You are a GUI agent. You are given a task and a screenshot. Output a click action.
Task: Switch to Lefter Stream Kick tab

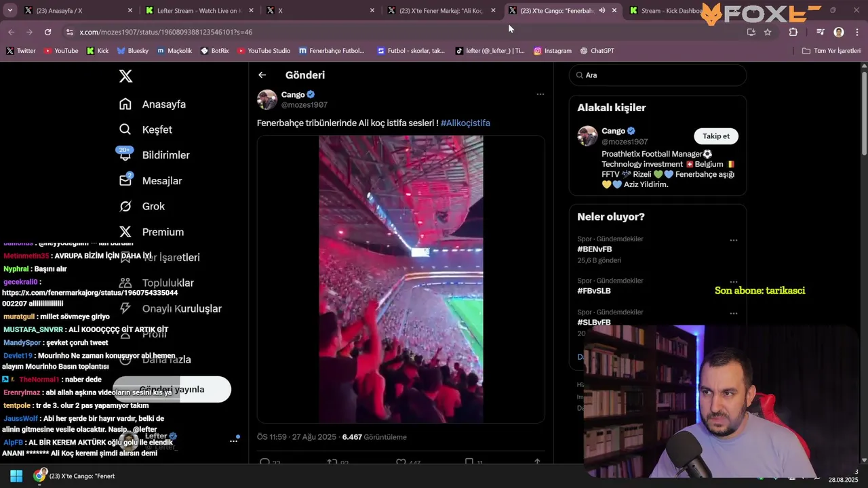[199, 11]
